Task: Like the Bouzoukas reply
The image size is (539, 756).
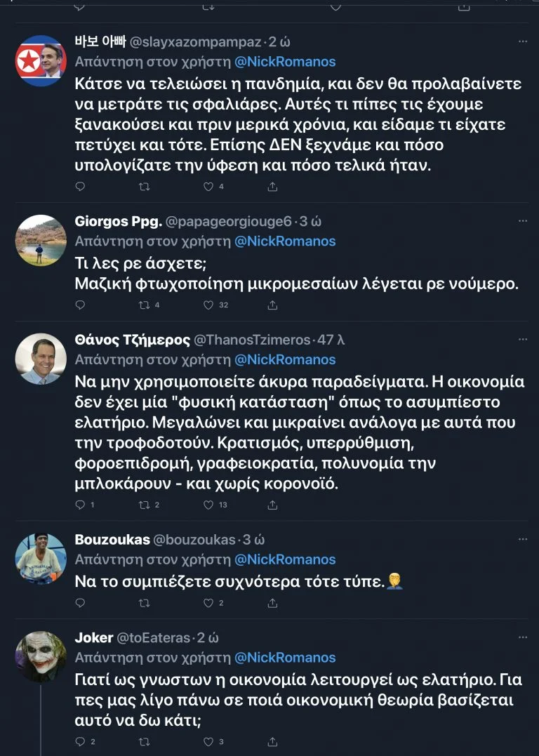Action: click(208, 603)
